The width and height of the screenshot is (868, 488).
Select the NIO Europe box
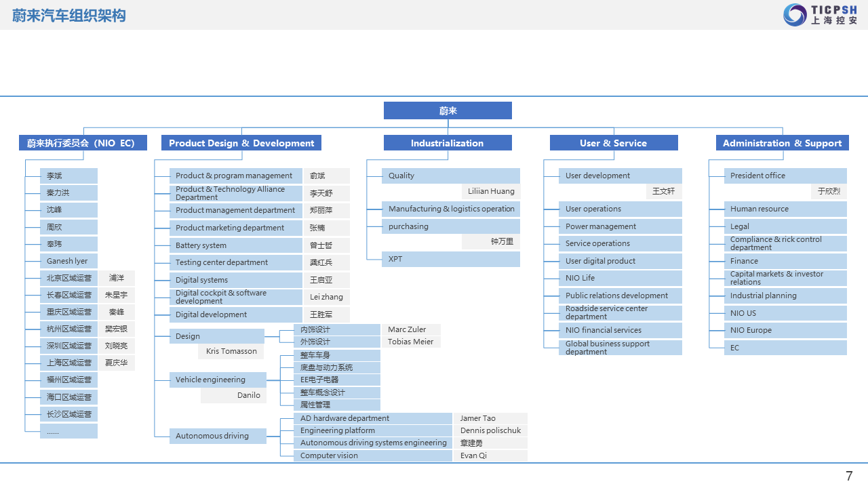(785, 330)
